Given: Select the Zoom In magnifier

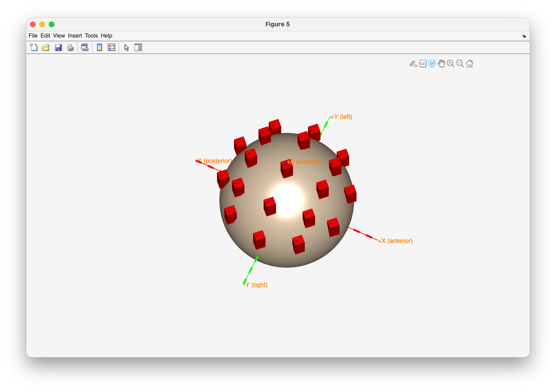Looking at the screenshot, I should coord(451,64).
